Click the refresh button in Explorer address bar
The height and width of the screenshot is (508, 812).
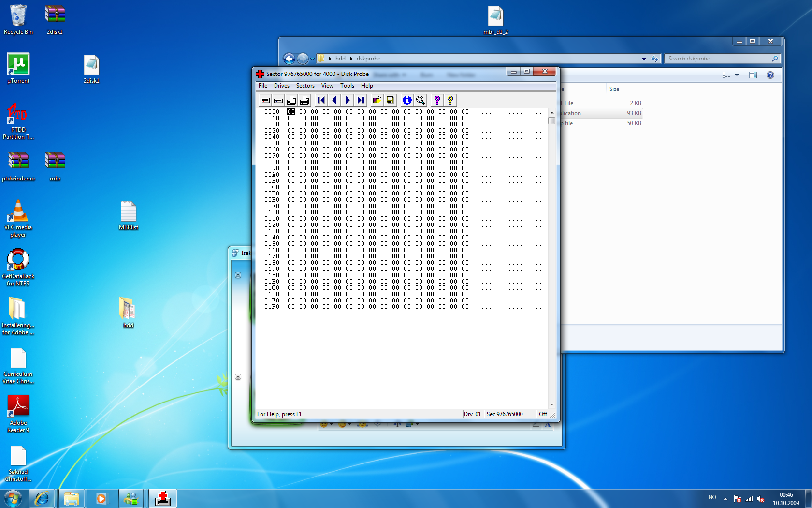[655, 59]
